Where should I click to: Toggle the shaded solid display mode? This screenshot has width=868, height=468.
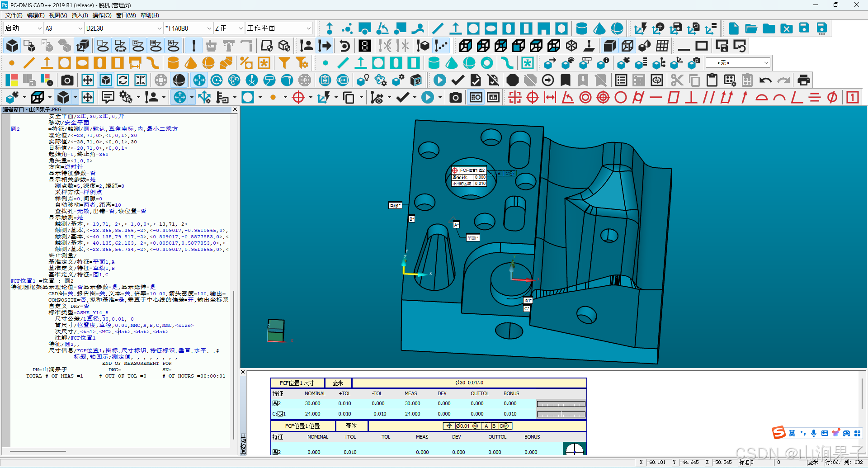click(x=609, y=46)
